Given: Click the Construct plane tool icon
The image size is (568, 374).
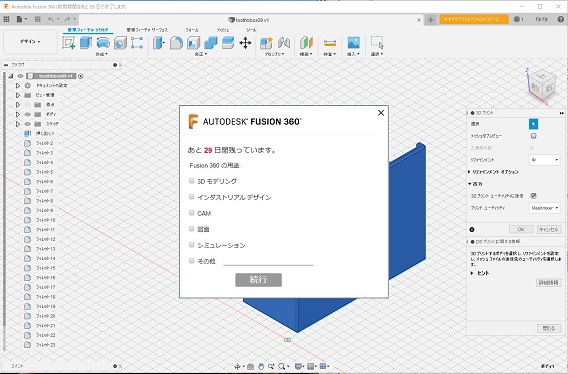Looking at the screenshot, I should click(x=306, y=43).
